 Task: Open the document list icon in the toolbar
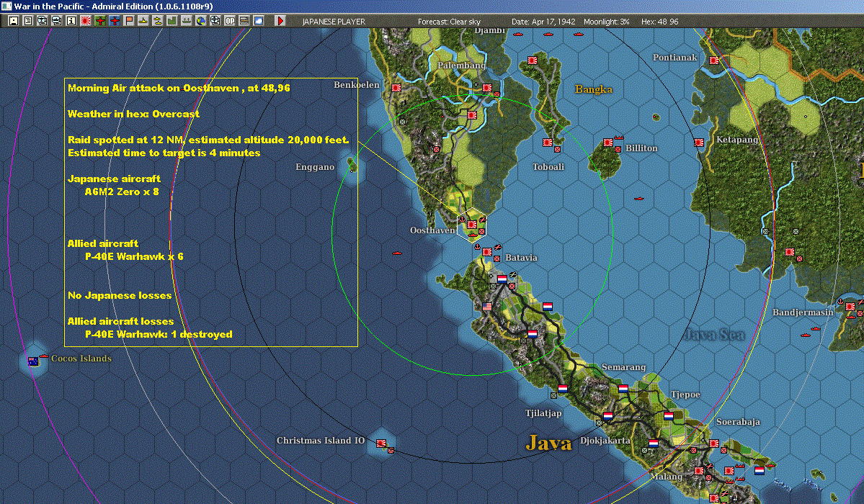click(28, 21)
